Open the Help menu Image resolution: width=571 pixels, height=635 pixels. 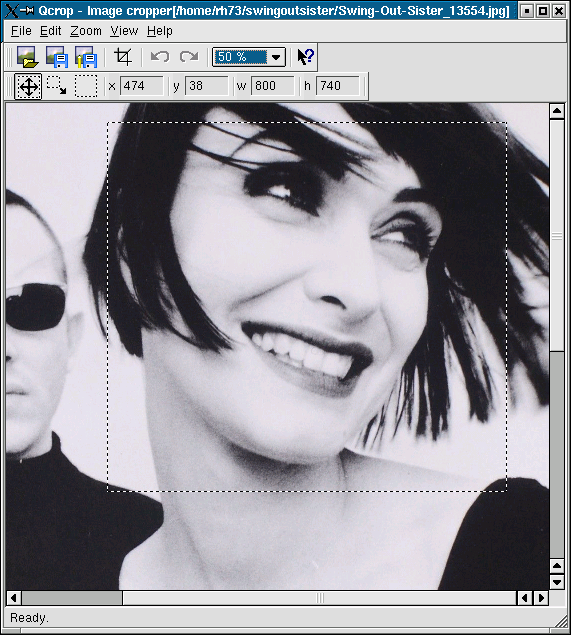tap(160, 31)
